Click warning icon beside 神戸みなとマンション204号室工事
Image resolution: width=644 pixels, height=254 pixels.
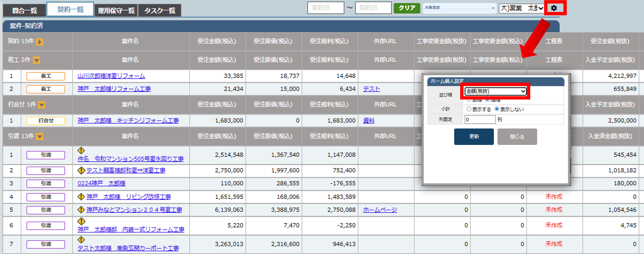click(81, 210)
